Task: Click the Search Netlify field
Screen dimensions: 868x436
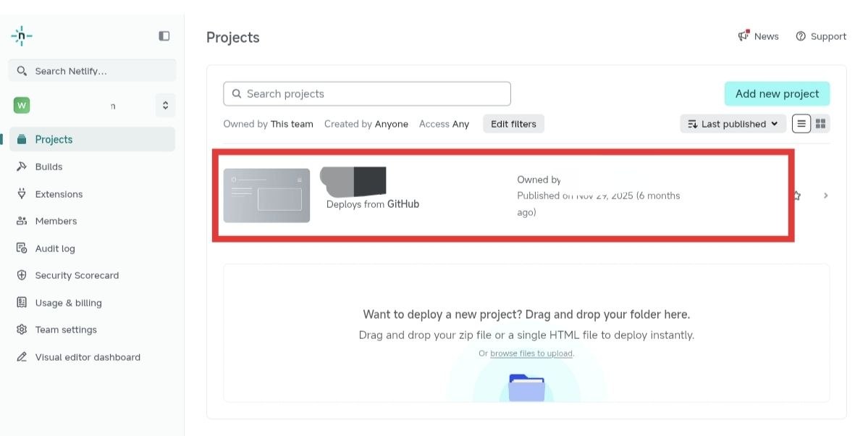Action: [x=93, y=71]
